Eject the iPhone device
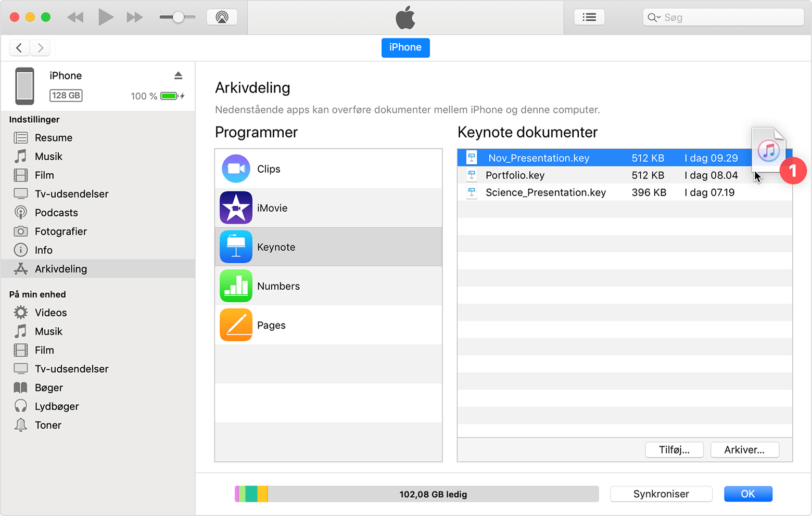 (178, 75)
